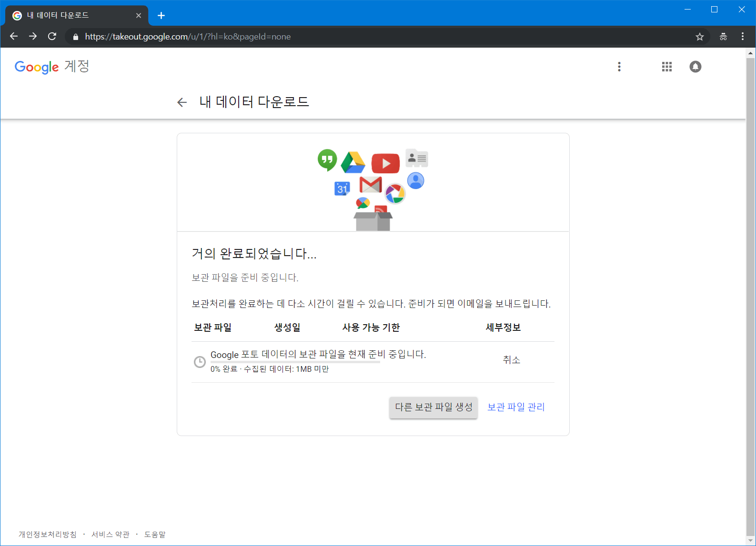The image size is (756, 546).
Task: Click the incognito mode icon in toolbar
Action: tap(723, 37)
